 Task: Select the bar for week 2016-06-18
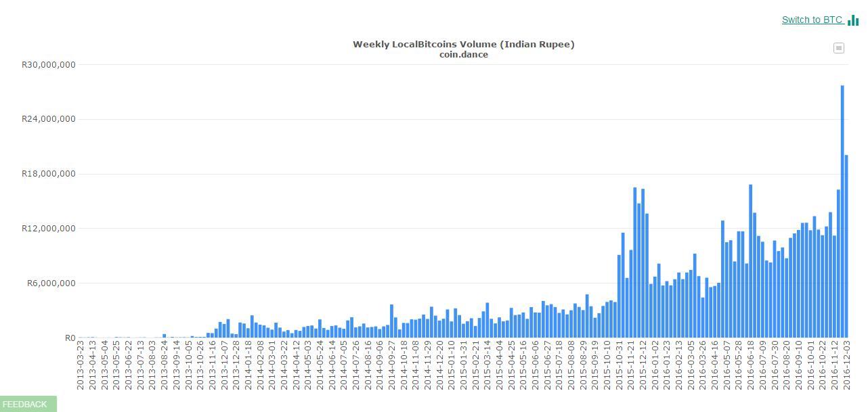751,261
